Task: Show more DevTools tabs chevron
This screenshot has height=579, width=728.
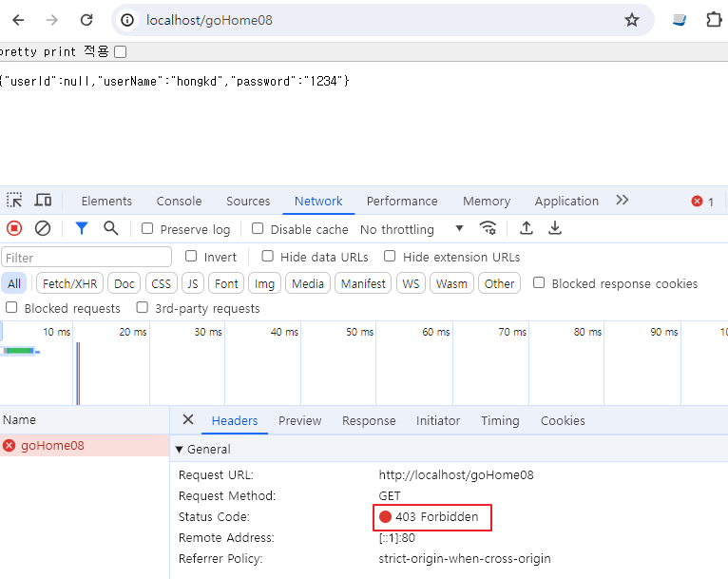Action: pos(623,200)
